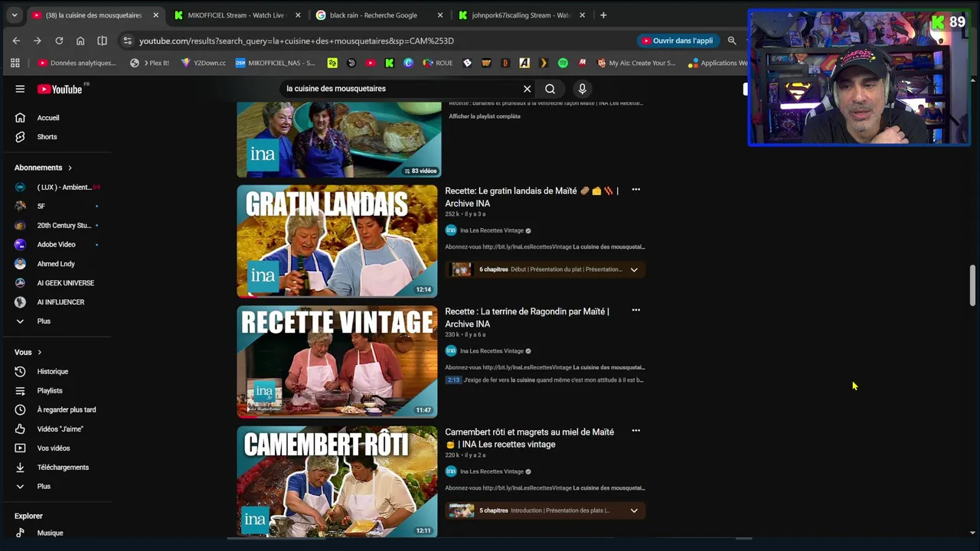The width and height of the screenshot is (980, 551).
Task: Close the black rain Google tab
Action: coord(439,15)
